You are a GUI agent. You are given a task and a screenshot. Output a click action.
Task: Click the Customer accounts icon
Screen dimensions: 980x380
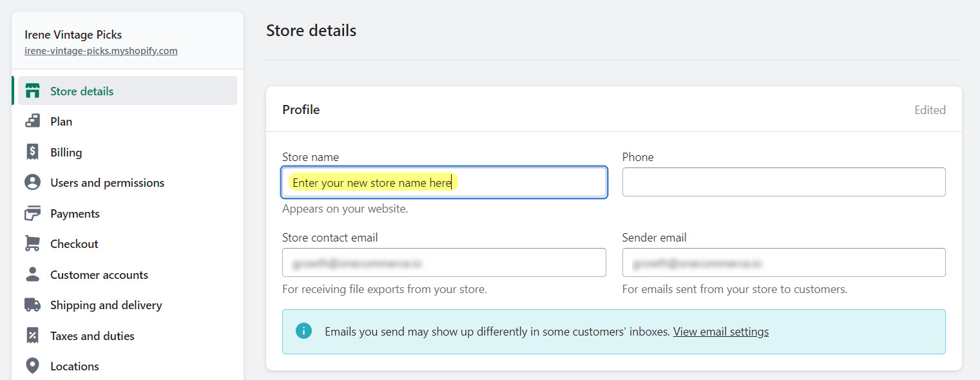32,274
